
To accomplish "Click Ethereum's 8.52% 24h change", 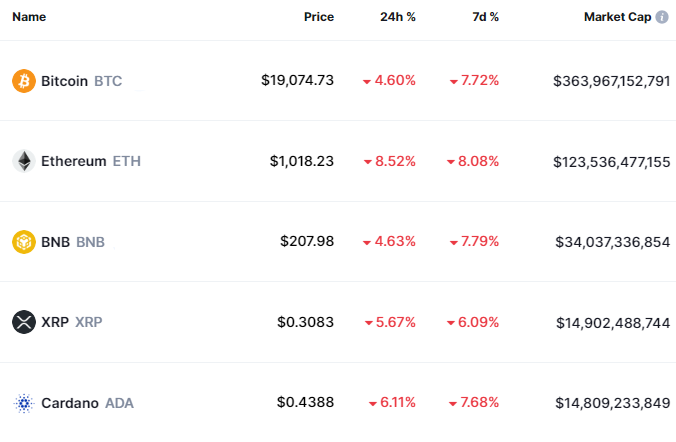I will [x=395, y=161].
